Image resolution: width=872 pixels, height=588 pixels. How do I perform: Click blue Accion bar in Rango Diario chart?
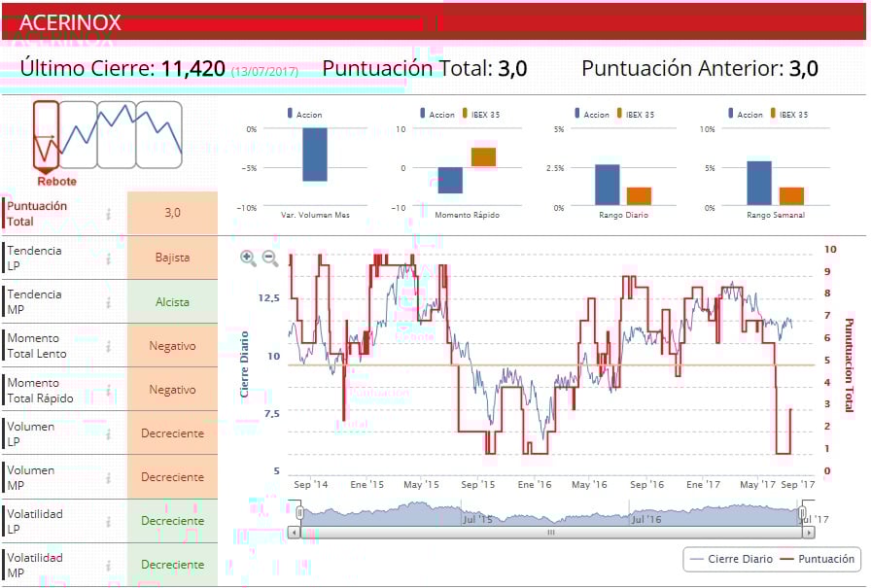click(608, 185)
